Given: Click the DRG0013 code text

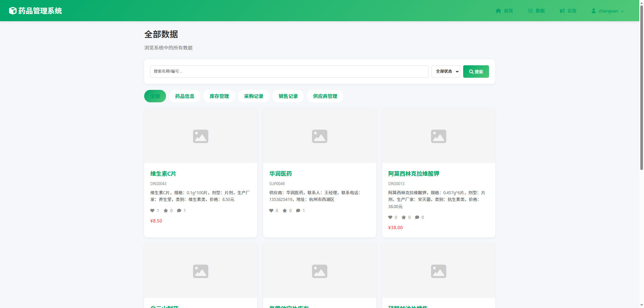Looking at the screenshot, I should click(x=396, y=184).
